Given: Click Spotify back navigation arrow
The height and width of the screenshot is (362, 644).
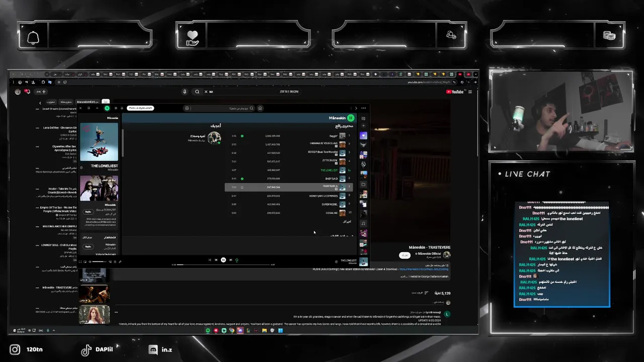Looking at the screenshot, I should [356, 108].
